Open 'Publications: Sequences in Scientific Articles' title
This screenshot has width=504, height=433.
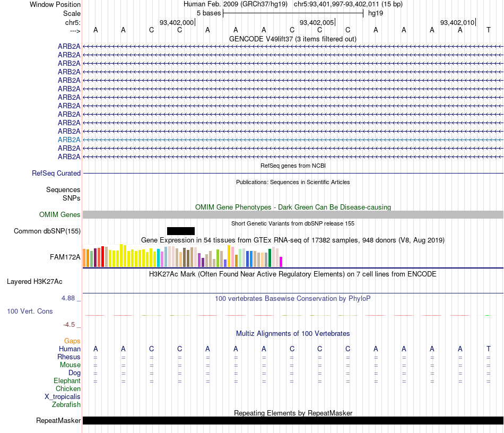tap(293, 182)
